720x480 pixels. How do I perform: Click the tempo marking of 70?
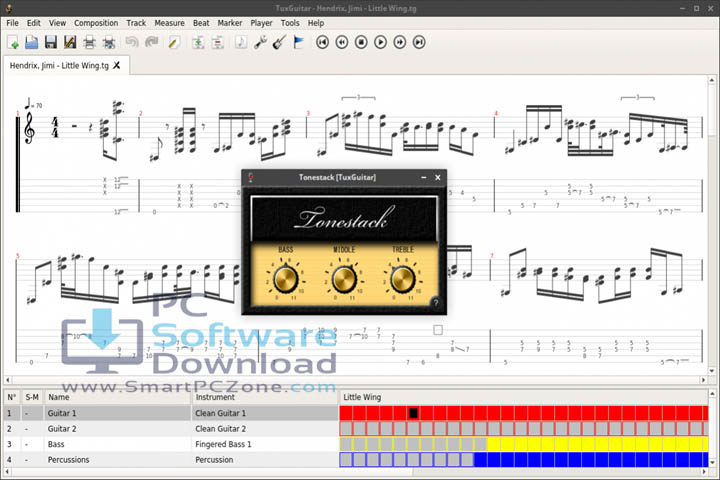34,104
